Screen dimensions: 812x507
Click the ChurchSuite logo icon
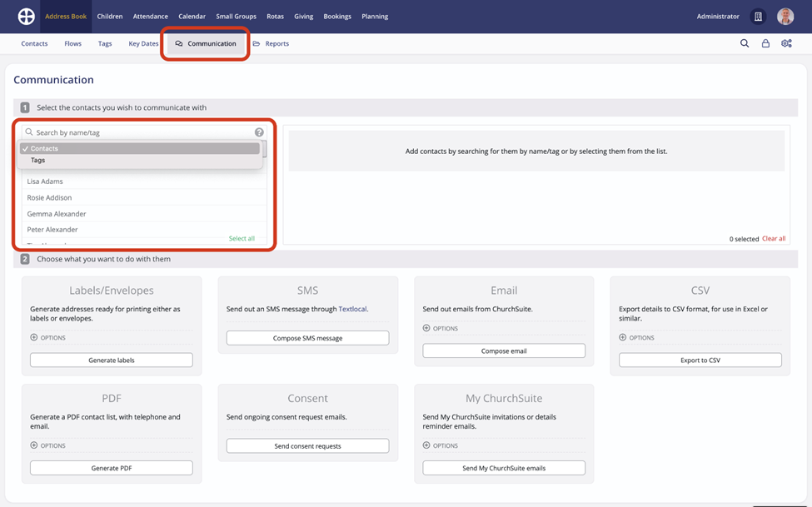tap(27, 17)
